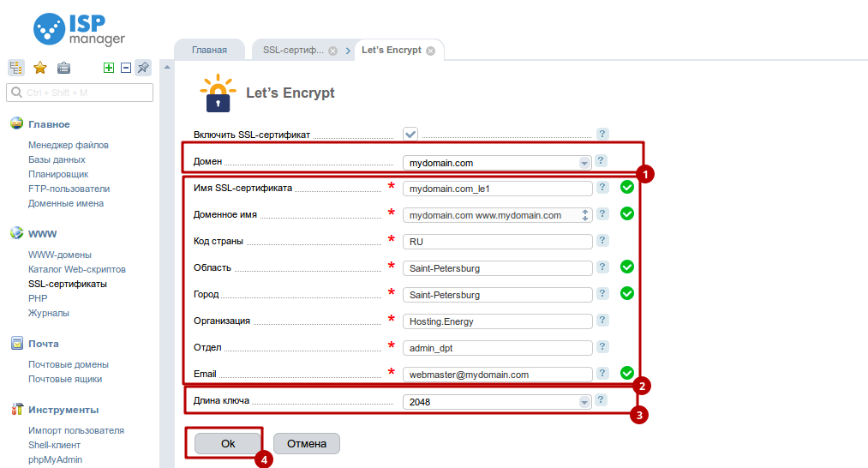
Task: Click the Почта section mail icon
Action: pyautogui.click(x=16, y=343)
